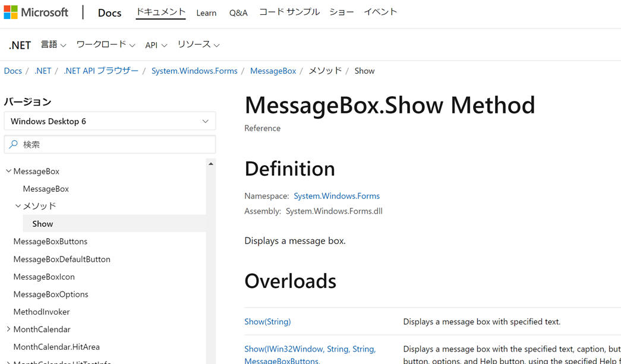Collapse the メソッド tree node
Screen dimensions: 621x364
(18, 205)
